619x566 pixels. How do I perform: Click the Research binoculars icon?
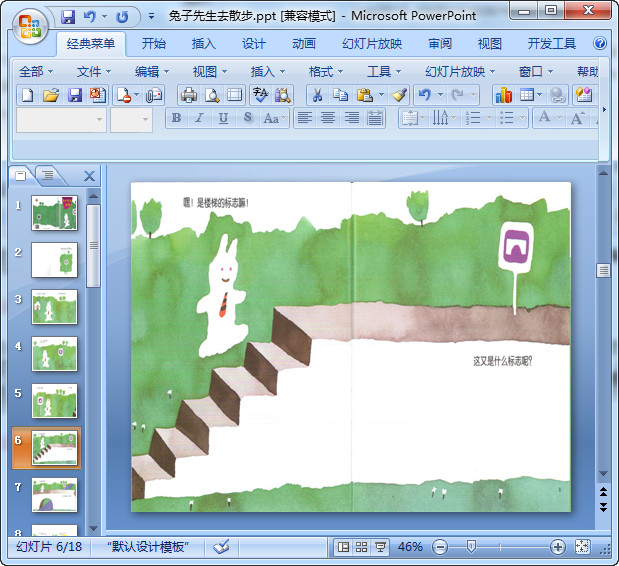pos(283,95)
